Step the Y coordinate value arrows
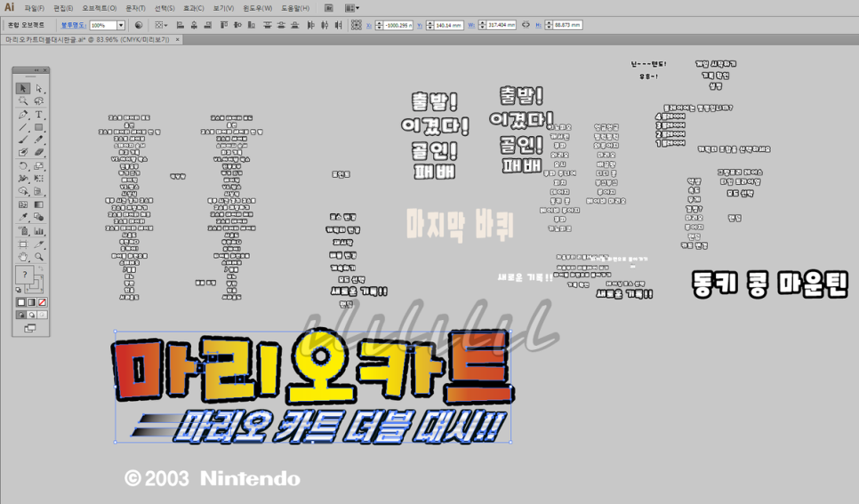Screen dimensions: 859x504 point(430,25)
